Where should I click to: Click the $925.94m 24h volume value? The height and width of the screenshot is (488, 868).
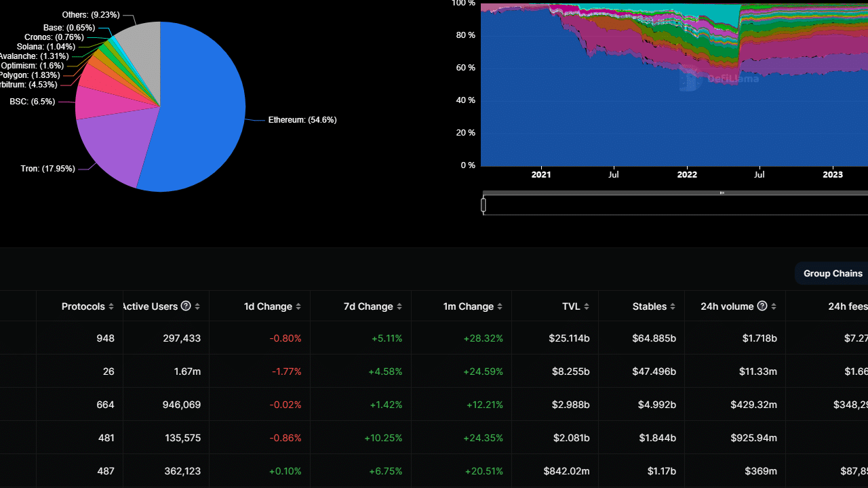point(754,438)
